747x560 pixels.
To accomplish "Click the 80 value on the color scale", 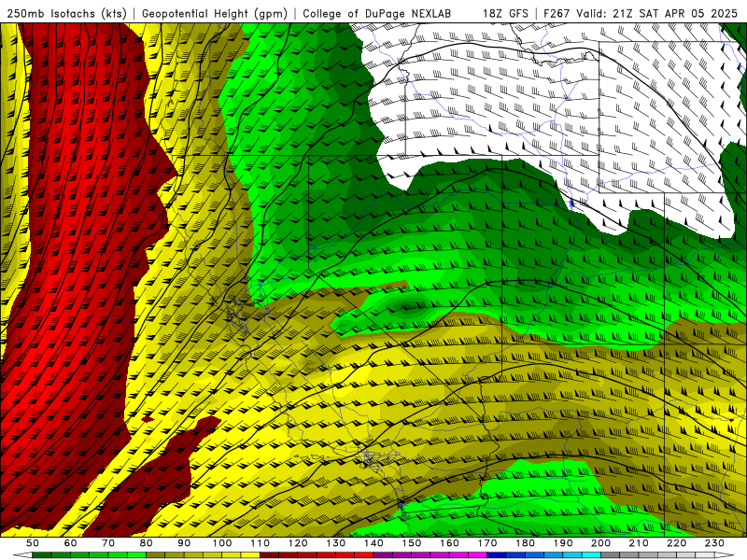I will click(147, 543).
